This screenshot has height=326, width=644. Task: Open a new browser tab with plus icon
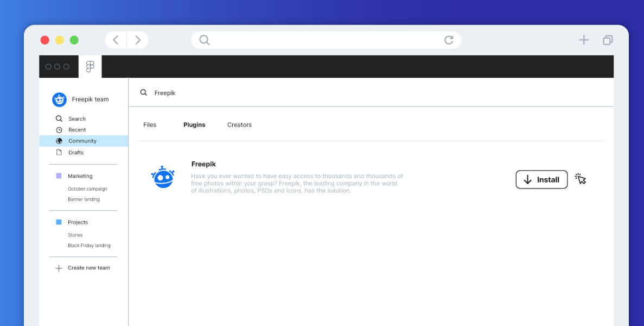coord(584,40)
